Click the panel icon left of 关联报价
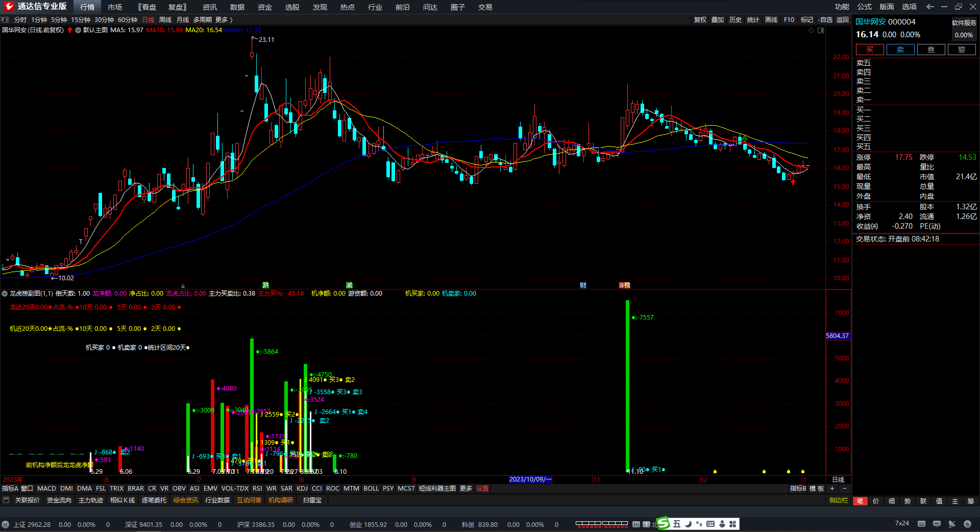The width and height of the screenshot is (980, 532). point(6,500)
